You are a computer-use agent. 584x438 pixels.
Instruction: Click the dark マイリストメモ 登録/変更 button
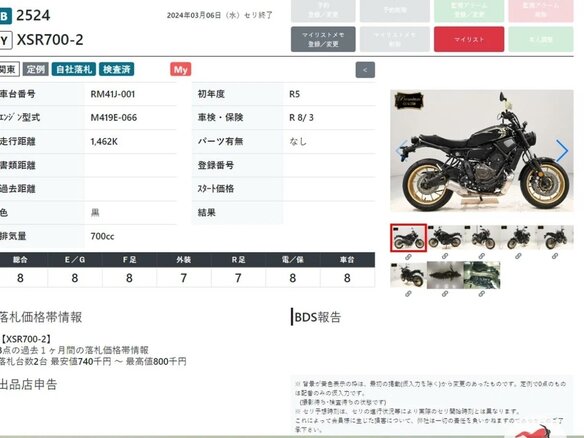(x=323, y=39)
